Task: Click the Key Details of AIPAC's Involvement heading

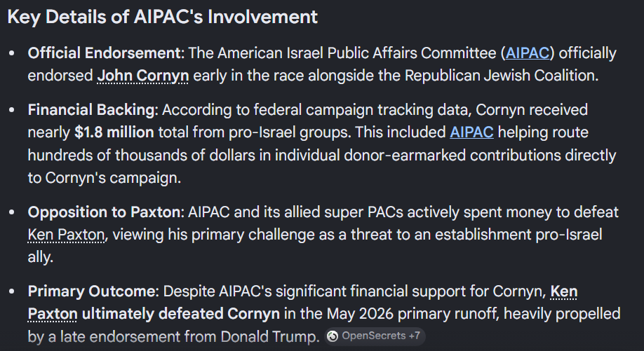Action: tap(163, 18)
